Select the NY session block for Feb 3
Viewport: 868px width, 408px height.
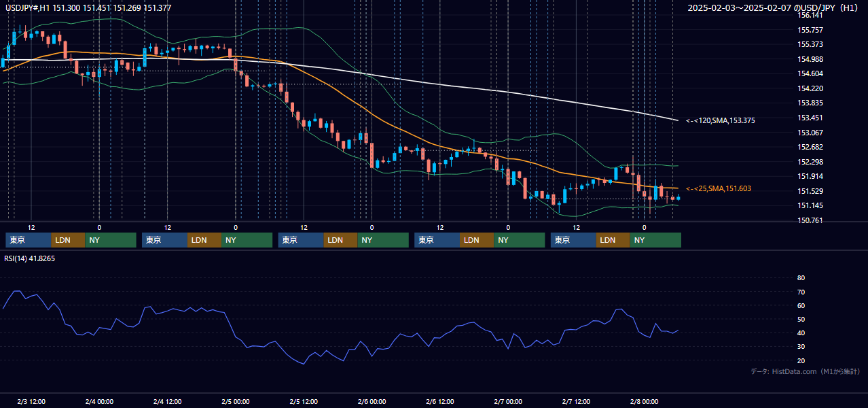tap(111, 240)
